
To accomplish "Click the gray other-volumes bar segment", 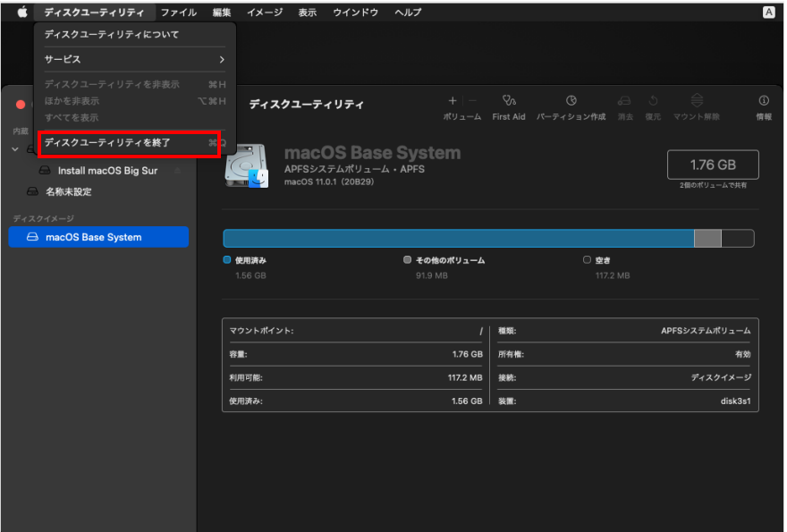I will 707,239.
